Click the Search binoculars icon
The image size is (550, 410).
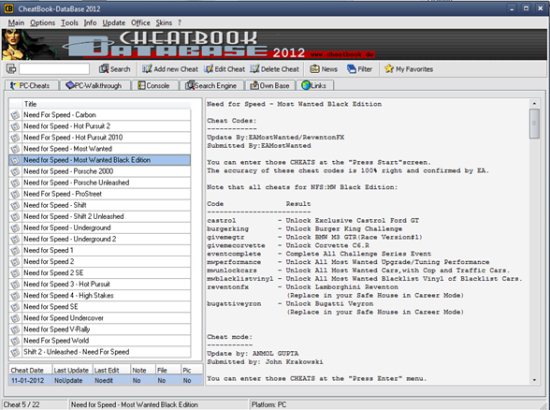[x=103, y=69]
